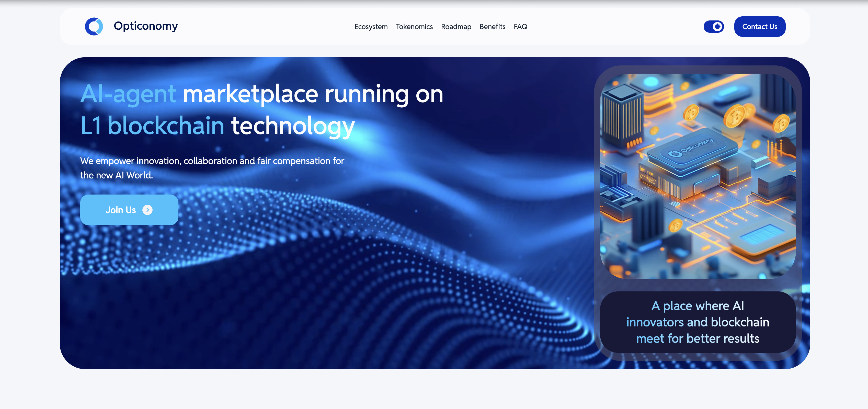
Task: Click the arrow icon inside Join Us
Action: coord(147,210)
